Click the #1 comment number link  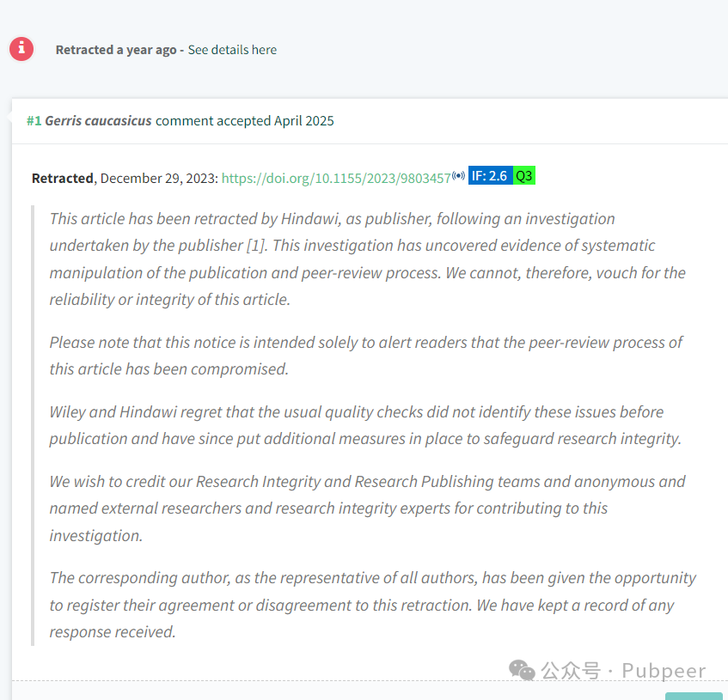[34, 120]
